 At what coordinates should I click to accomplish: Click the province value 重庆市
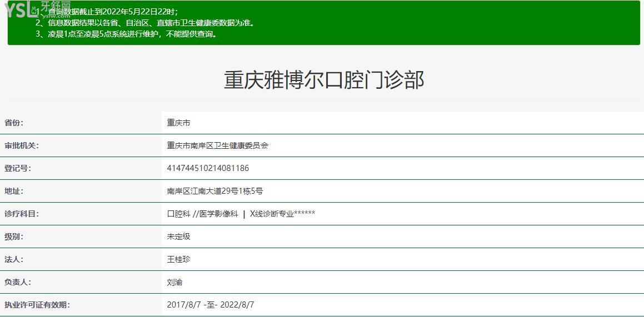coord(179,123)
